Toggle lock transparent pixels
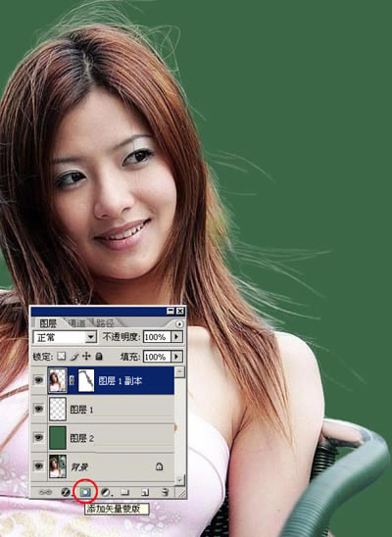392x537 pixels. 62,356
